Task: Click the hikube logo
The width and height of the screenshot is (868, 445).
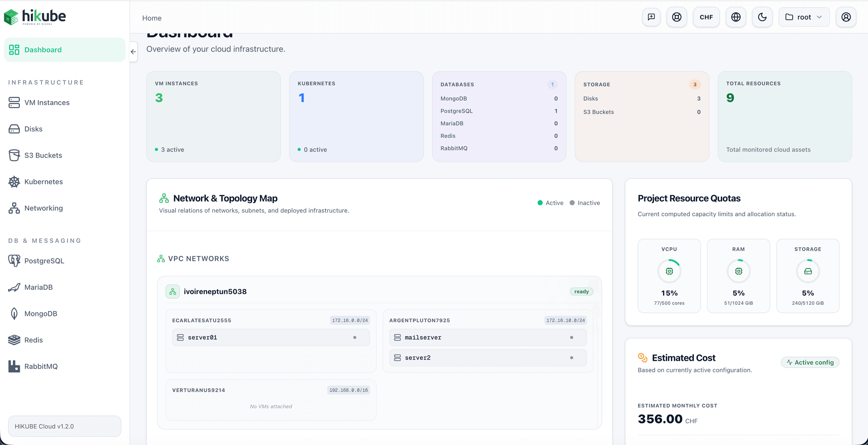Action: (x=35, y=17)
